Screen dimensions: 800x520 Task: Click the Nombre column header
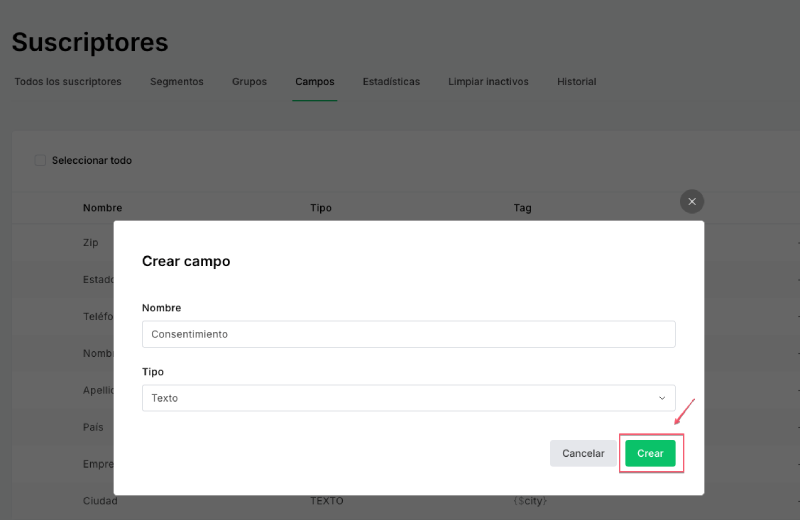point(103,208)
